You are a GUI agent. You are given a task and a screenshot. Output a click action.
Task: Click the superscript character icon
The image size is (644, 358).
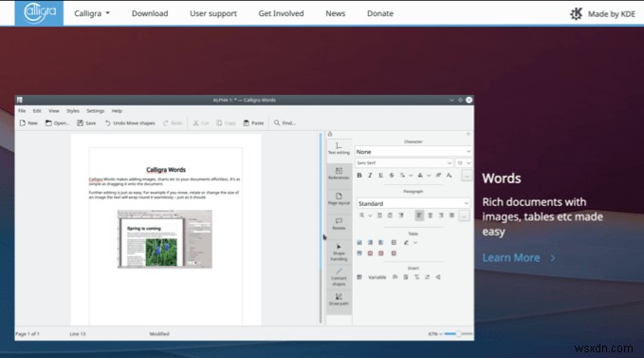pos(438,175)
